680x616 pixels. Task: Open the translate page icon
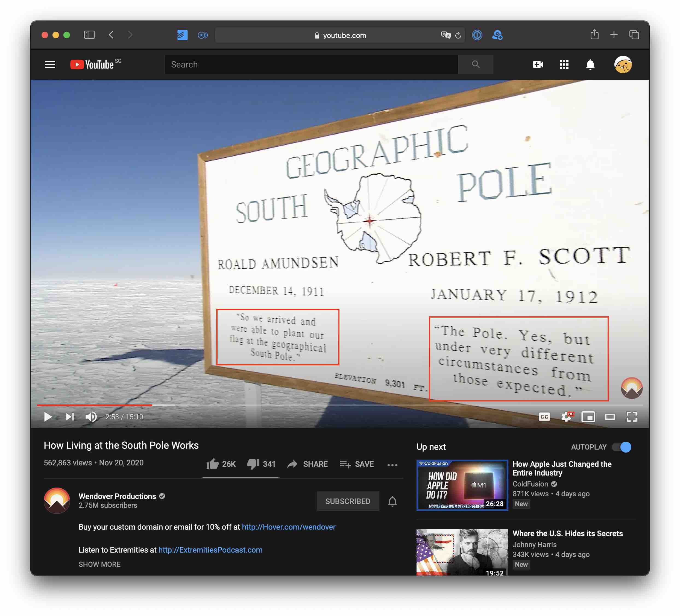445,35
